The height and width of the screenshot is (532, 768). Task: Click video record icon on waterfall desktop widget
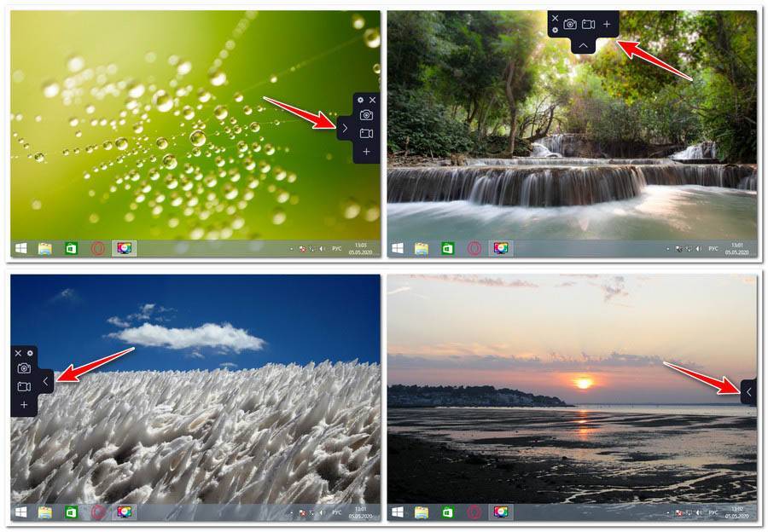coord(588,24)
